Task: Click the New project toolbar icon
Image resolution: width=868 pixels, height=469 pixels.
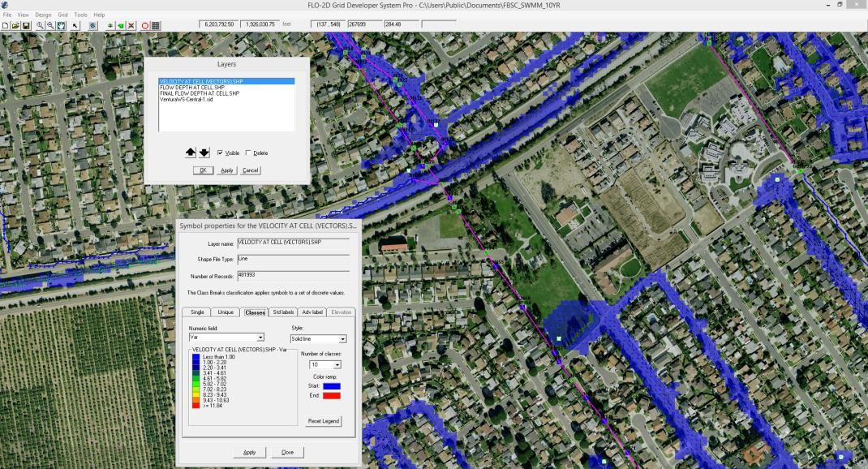Action: click(x=6, y=25)
